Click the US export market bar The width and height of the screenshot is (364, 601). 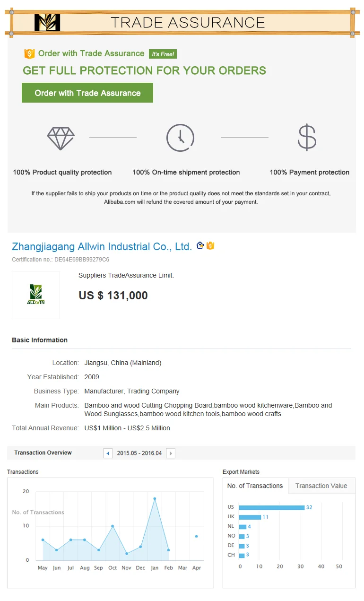tap(272, 507)
